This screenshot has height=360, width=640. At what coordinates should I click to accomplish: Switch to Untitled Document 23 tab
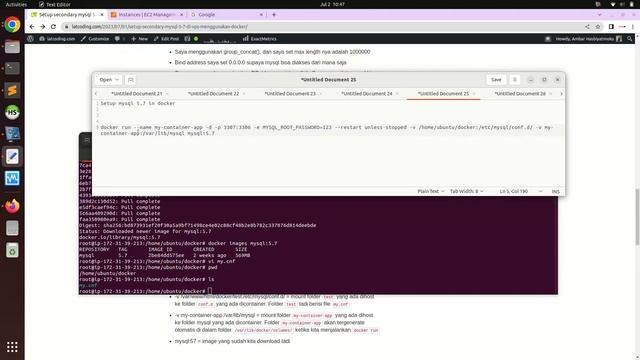pos(290,94)
